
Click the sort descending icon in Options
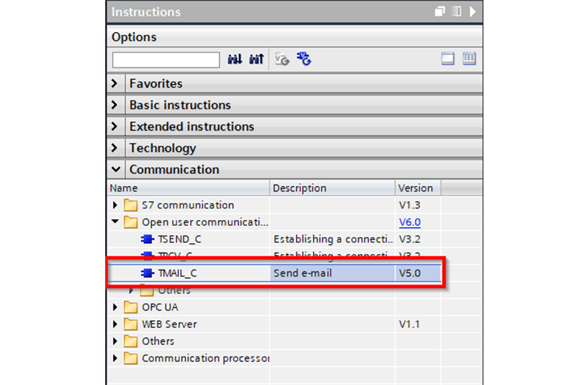[x=257, y=59]
